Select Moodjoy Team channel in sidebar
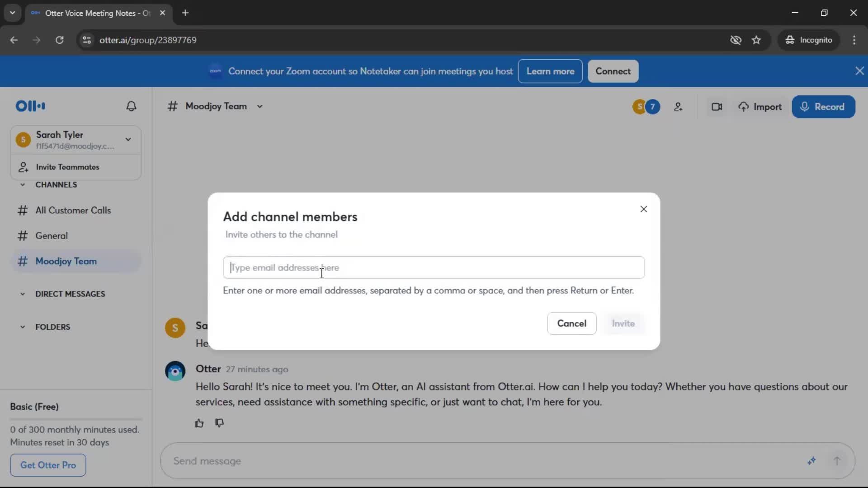Screen dimensions: 868x488 point(75,261)
